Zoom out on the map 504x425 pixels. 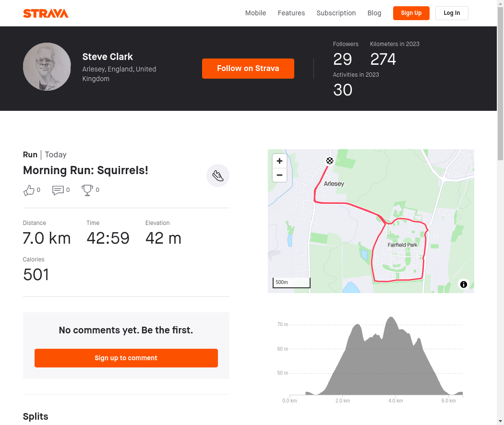(x=279, y=175)
